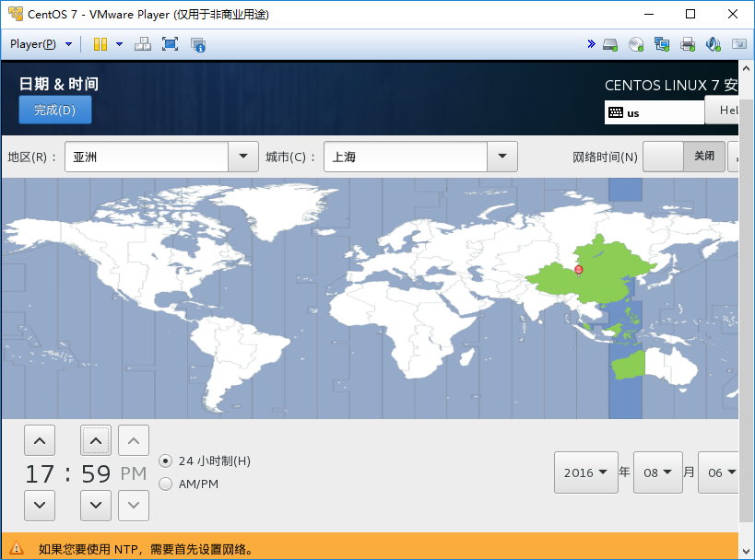Select the AM/PM time format

click(166, 483)
